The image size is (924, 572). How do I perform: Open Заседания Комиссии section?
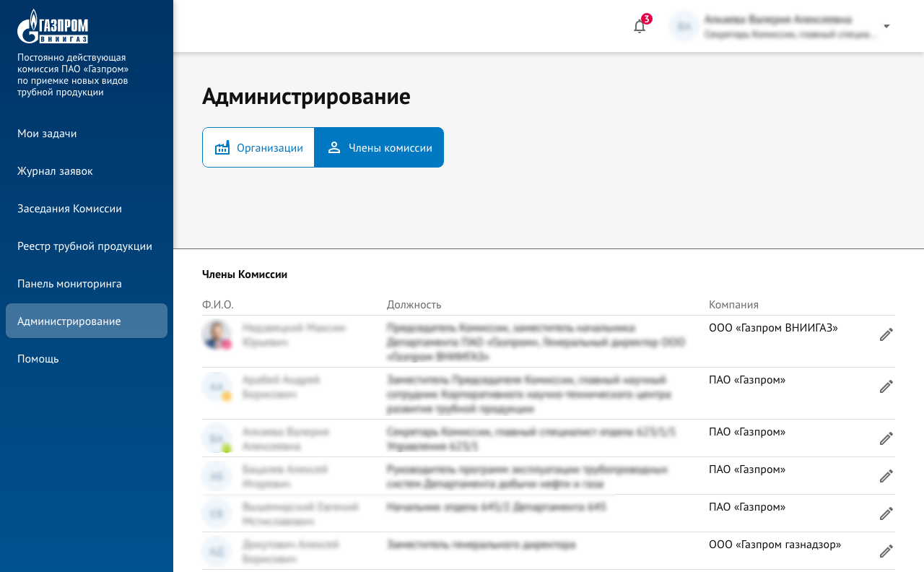click(x=69, y=209)
